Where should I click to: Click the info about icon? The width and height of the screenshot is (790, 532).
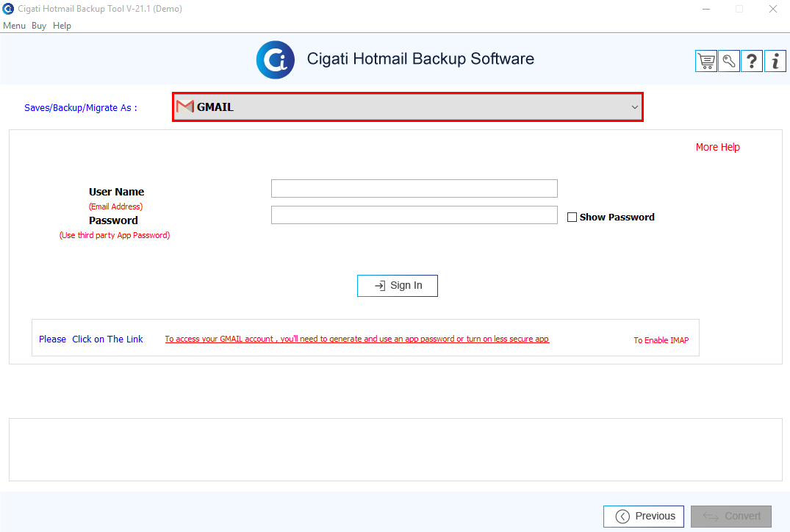(775, 62)
